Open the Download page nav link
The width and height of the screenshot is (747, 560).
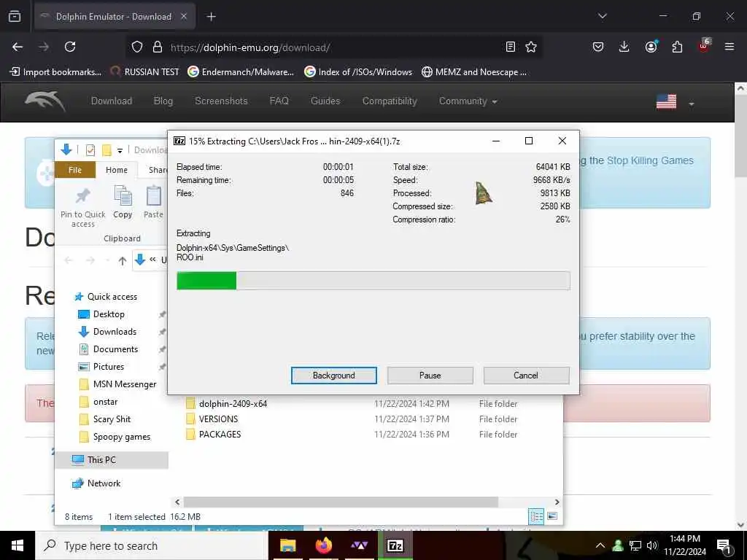point(112,101)
